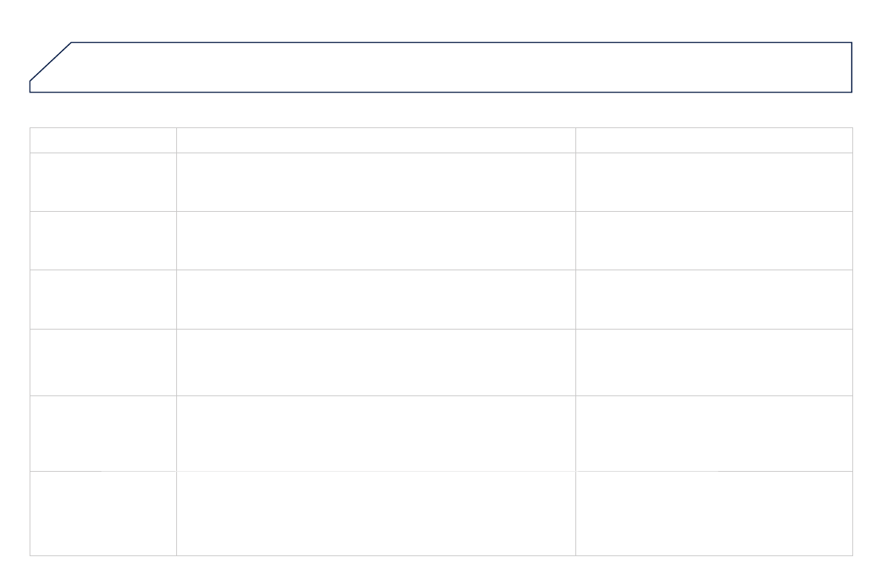Select first body row, narrow left cell

click(x=103, y=182)
